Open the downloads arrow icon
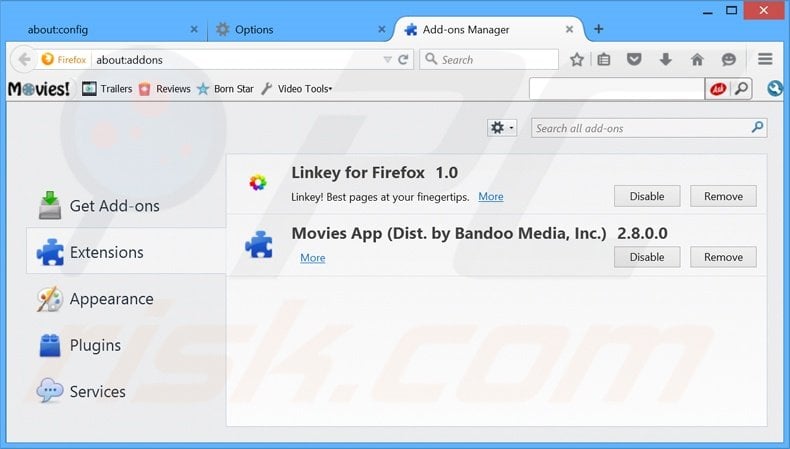 [x=666, y=60]
